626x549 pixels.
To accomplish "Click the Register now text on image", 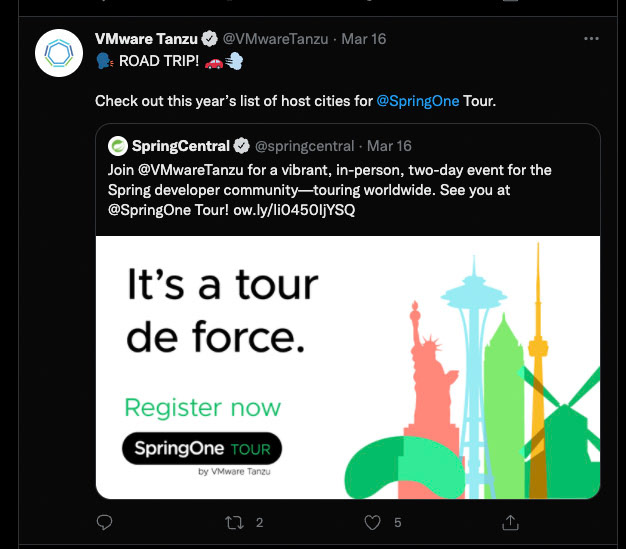I will pyautogui.click(x=202, y=407).
